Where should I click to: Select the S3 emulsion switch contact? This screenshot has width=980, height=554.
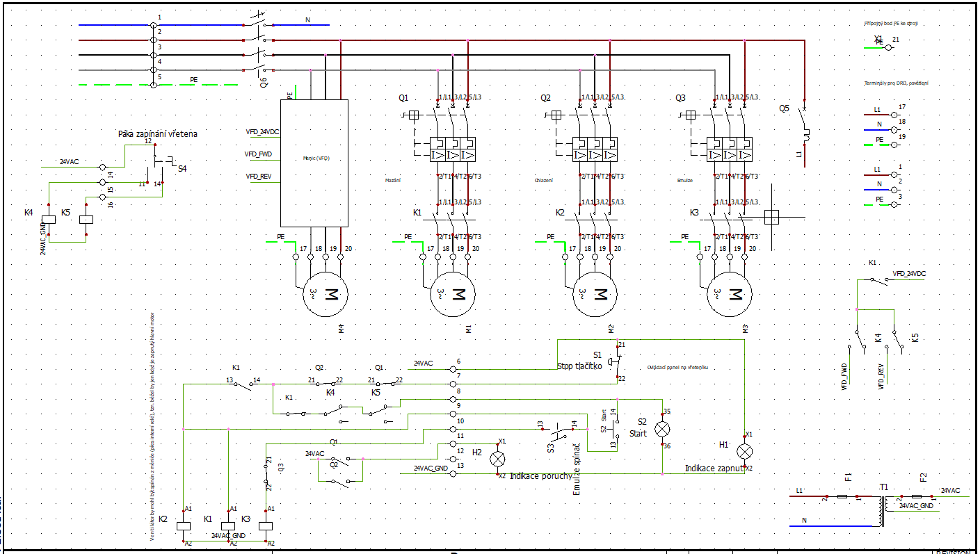click(559, 433)
